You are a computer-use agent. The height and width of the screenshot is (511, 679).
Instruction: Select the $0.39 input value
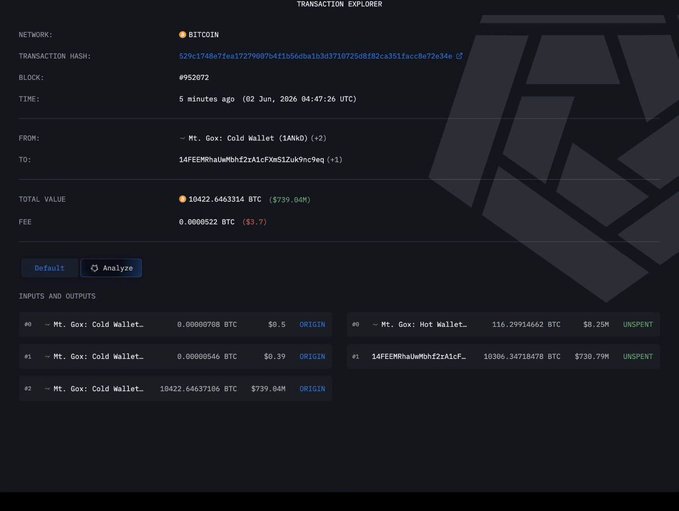point(275,356)
